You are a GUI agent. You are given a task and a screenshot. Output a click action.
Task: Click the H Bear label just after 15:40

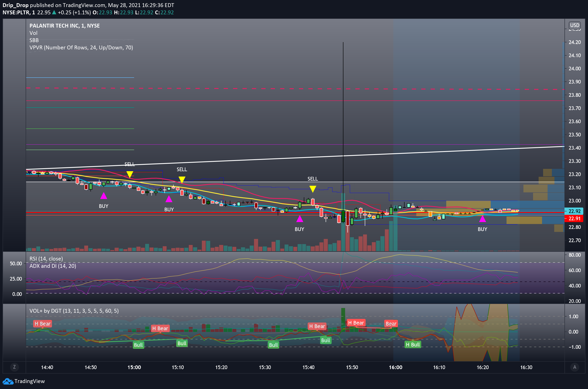[x=317, y=327]
